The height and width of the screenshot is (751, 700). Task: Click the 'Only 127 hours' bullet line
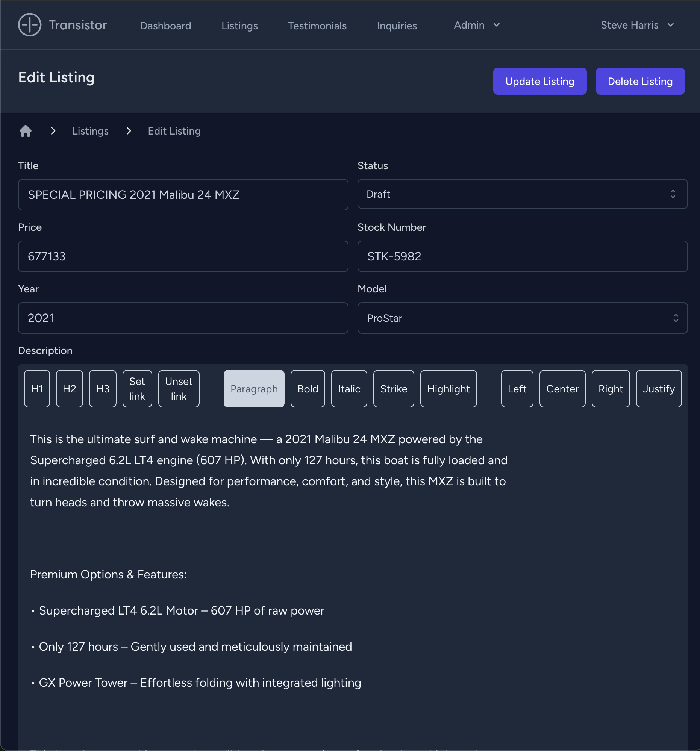coord(191,647)
